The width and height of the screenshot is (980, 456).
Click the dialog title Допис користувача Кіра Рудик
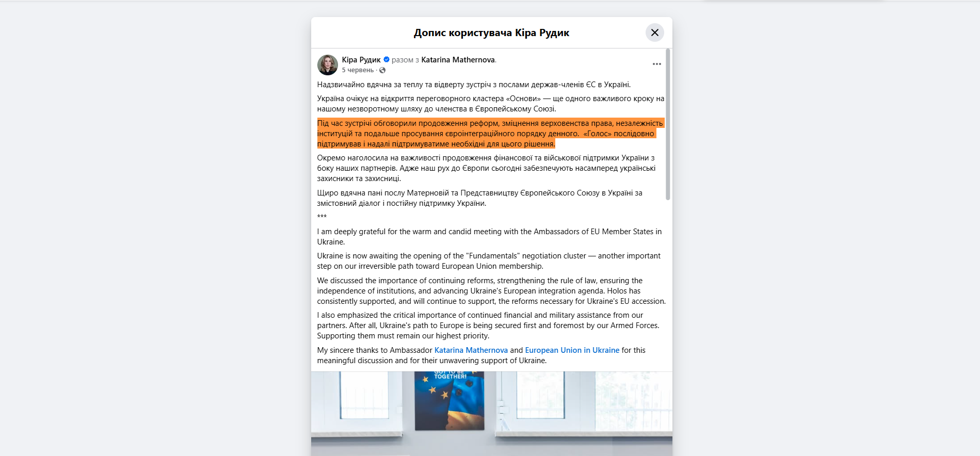(x=491, y=33)
